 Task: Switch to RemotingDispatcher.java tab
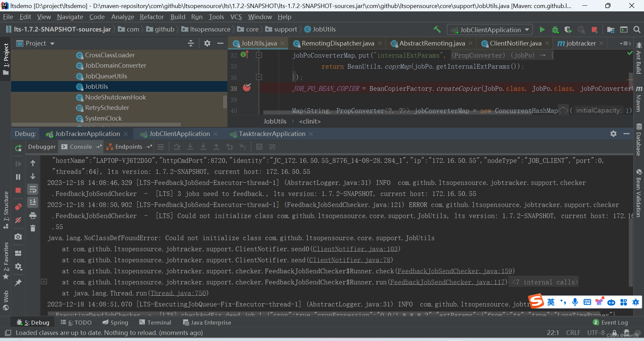337,43
